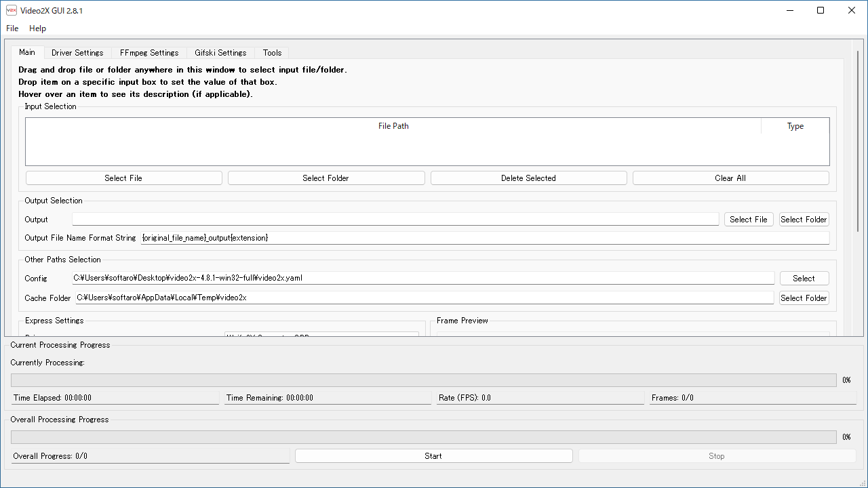Open the File menu
The image size is (868, 488).
pos(12,28)
